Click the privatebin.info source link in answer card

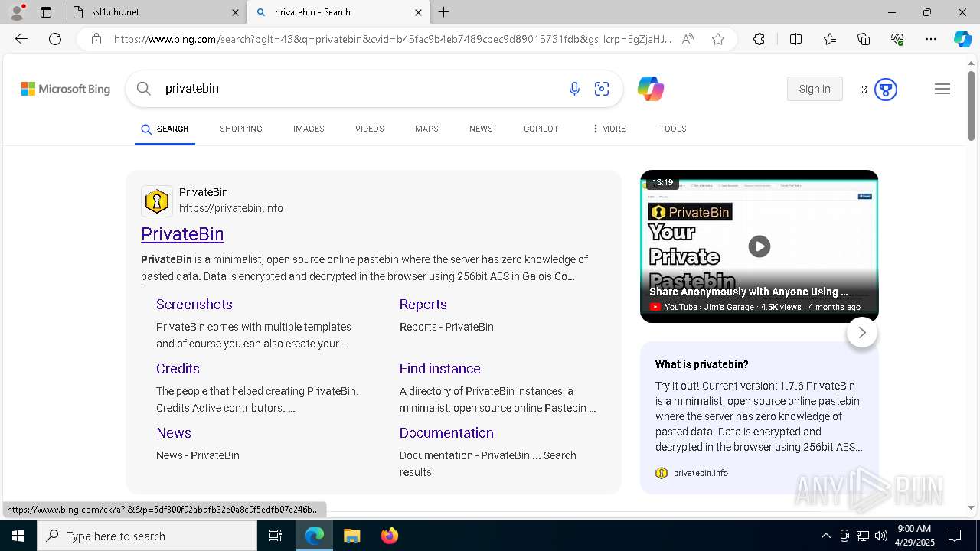coord(701,473)
